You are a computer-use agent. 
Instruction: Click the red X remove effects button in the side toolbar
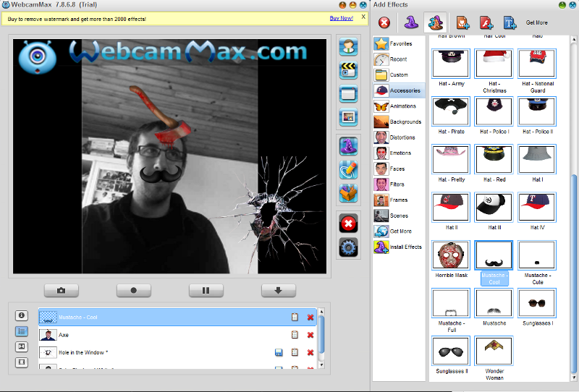(x=348, y=223)
